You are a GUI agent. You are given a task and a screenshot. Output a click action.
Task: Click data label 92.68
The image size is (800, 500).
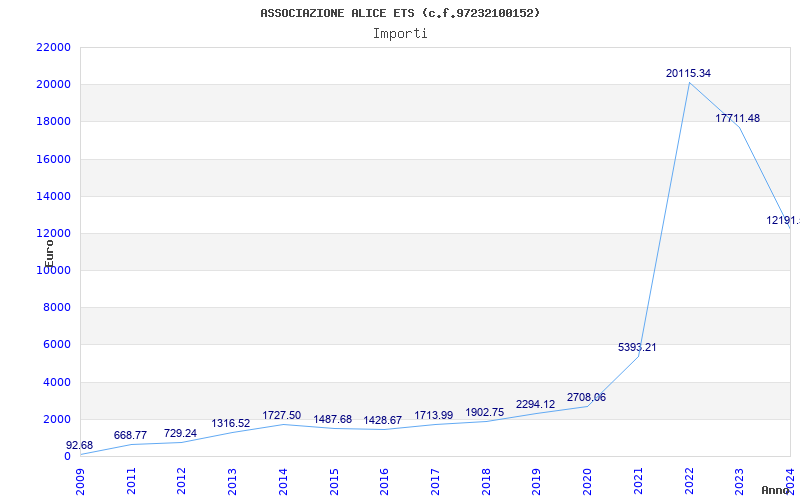click(80, 445)
